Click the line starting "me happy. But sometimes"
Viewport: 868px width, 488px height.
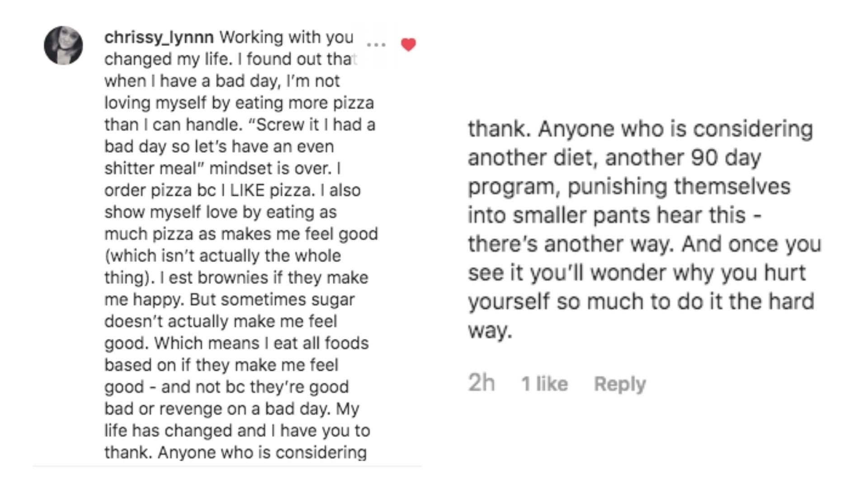[229, 300]
